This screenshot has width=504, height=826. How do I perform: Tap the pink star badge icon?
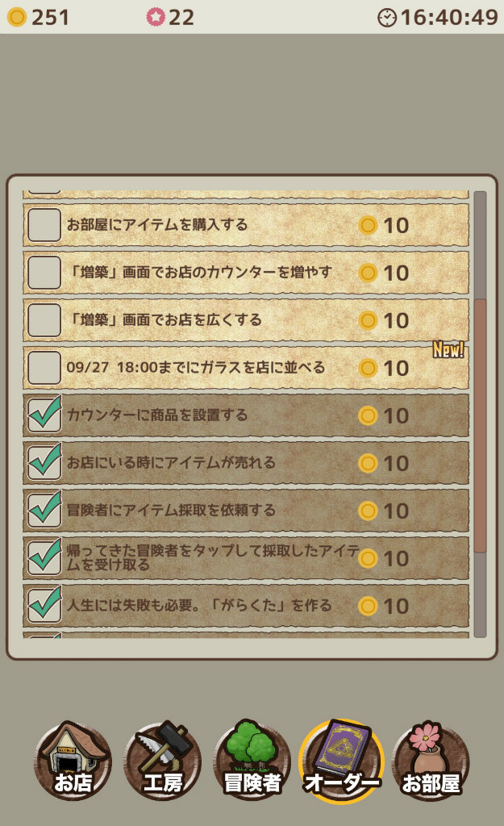pos(156,17)
